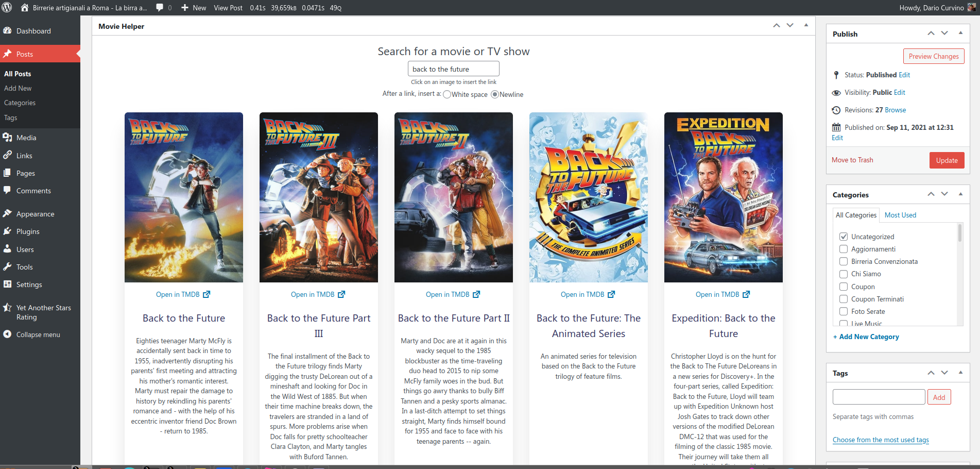980x469 pixels.
Task: Select the White space radio option
Action: pos(447,94)
